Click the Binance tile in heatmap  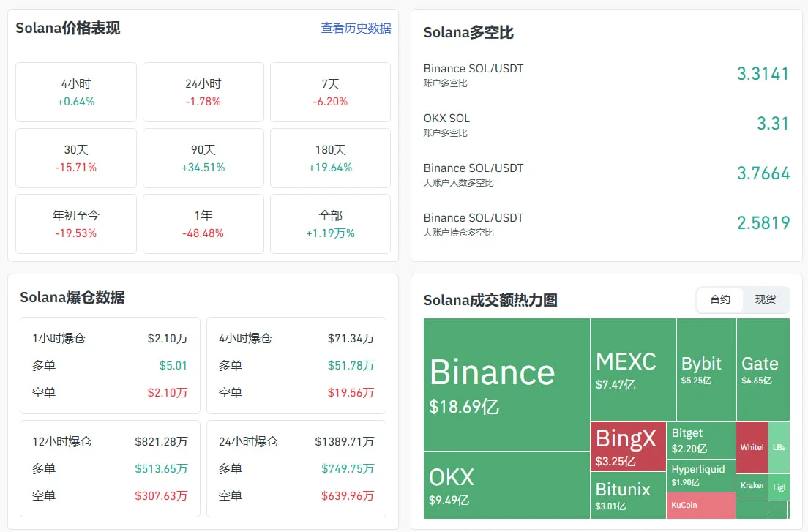pyautogui.click(x=506, y=385)
